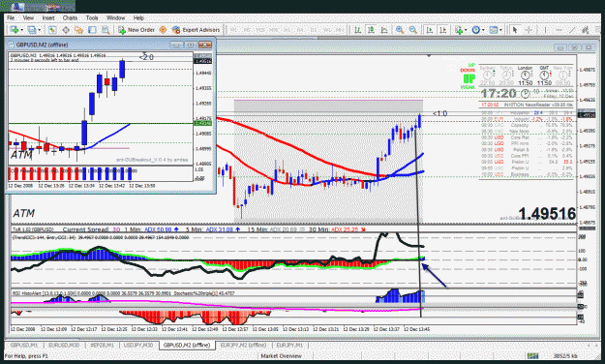Click the large 1.49516 price label
This screenshot has height=364, width=605.
pyautogui.click(x=547, y=214)
